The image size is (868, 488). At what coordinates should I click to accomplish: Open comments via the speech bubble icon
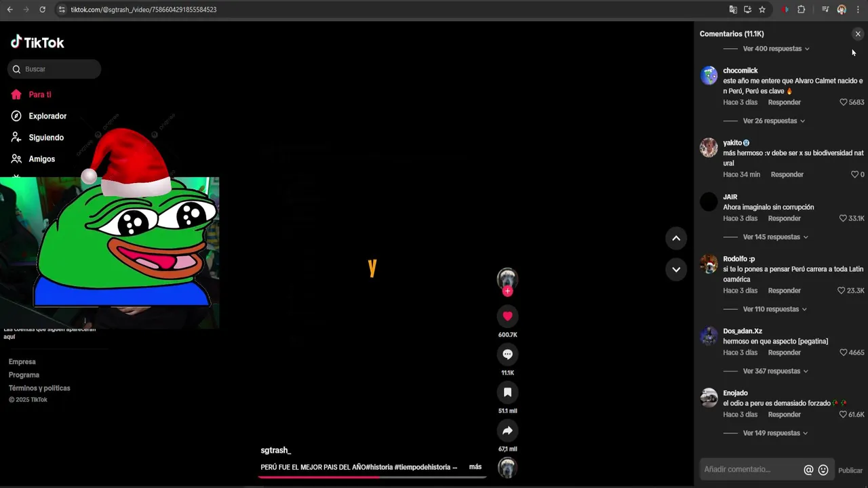(507, 354)
